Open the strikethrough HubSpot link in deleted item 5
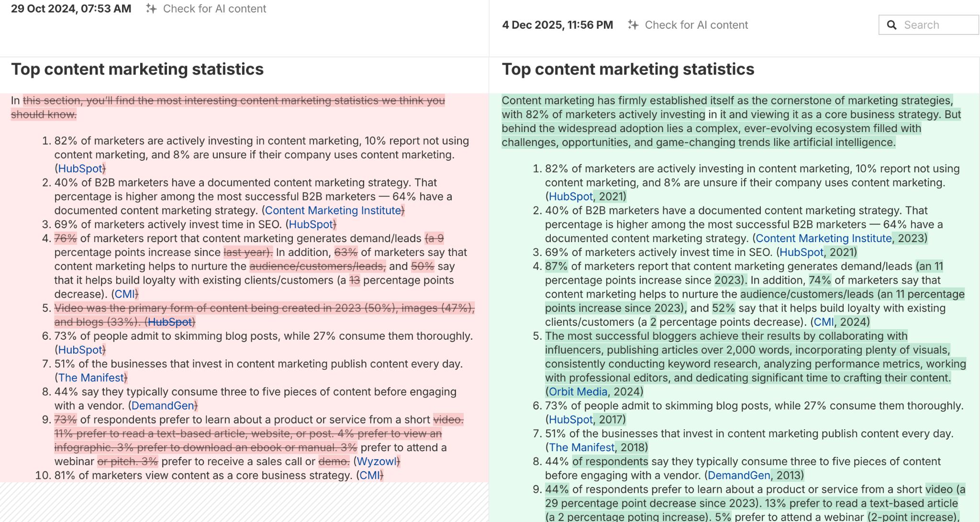 170,322
